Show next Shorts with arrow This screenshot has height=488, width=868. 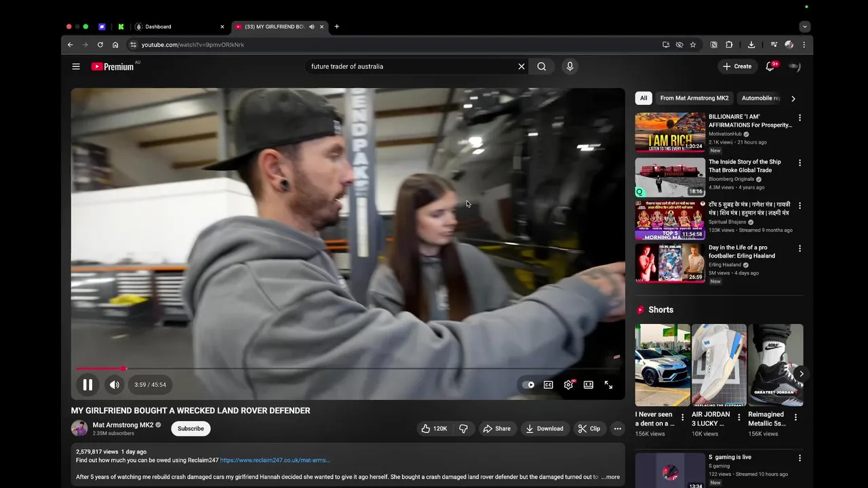tap(801, 373)
